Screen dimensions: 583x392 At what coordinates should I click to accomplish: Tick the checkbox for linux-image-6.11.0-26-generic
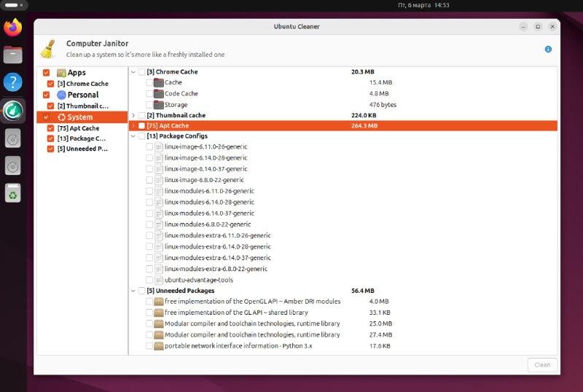pyautogui.click(x=149, y=146)
